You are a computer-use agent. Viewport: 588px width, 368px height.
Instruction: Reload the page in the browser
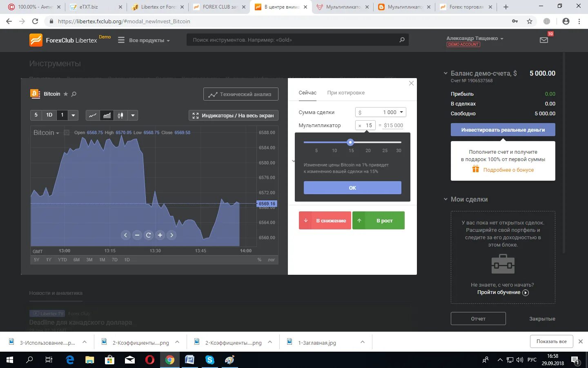35,21
